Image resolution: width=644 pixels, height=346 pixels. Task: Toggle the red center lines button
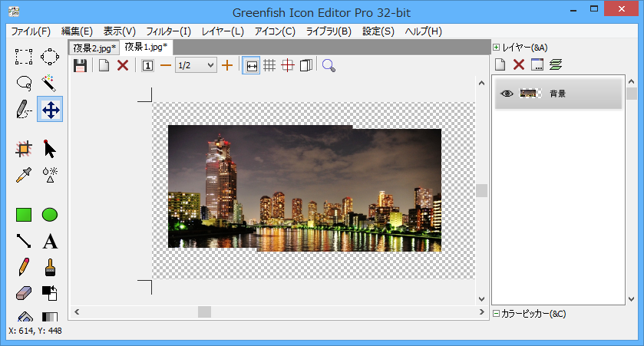(288, 65)
